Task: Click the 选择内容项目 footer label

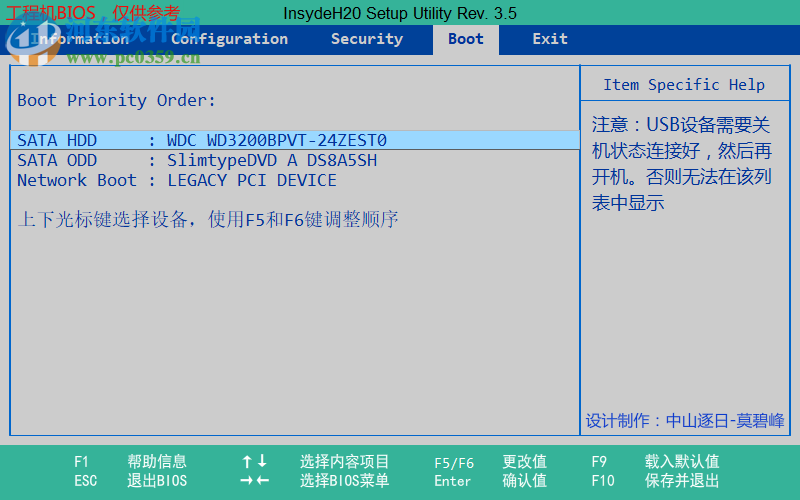Action: pos(344,462)
